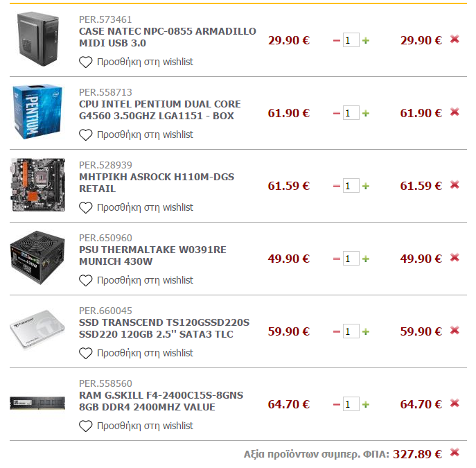
Task: Open PSU THERMALTAKE W0391RE product page
Action: click(x=152, y=255)
